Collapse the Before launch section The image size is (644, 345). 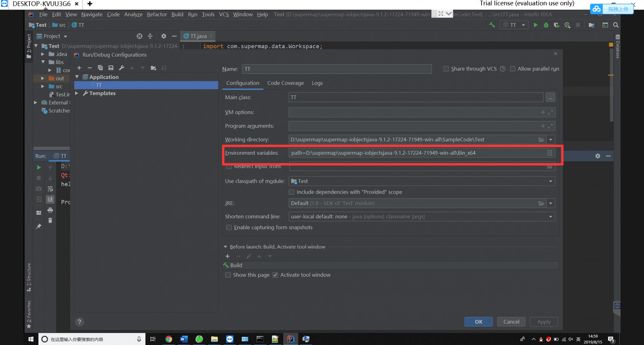(225, 247)
